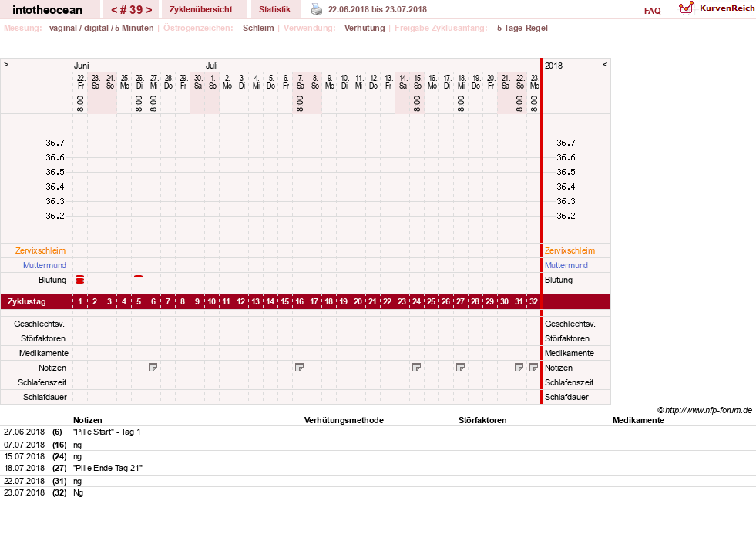Open note icon on cycle day 24
The width and height of the screenshot is (756, 558).
[x=417, y=368]
